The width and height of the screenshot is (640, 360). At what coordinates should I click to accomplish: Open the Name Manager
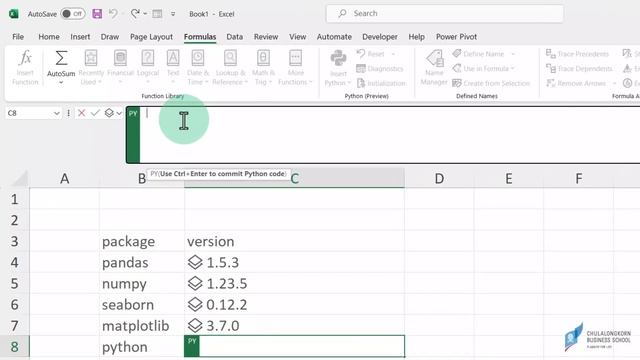point(434,68)
